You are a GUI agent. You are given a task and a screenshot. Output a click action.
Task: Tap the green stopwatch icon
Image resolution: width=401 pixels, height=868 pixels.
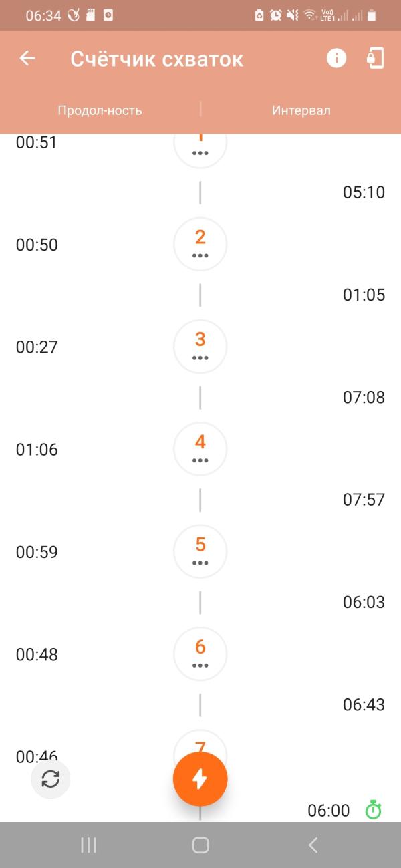pyautogui.click(x=373, y=811)
